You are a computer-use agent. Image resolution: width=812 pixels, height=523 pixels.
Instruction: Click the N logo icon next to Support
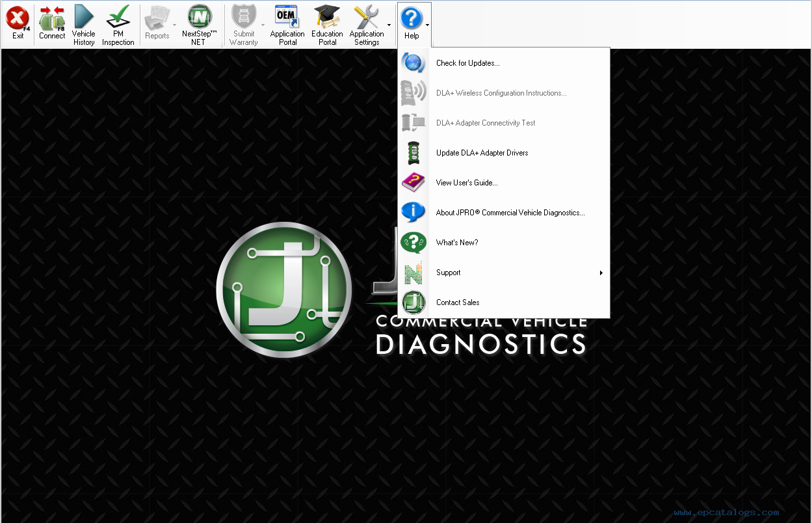413,273
